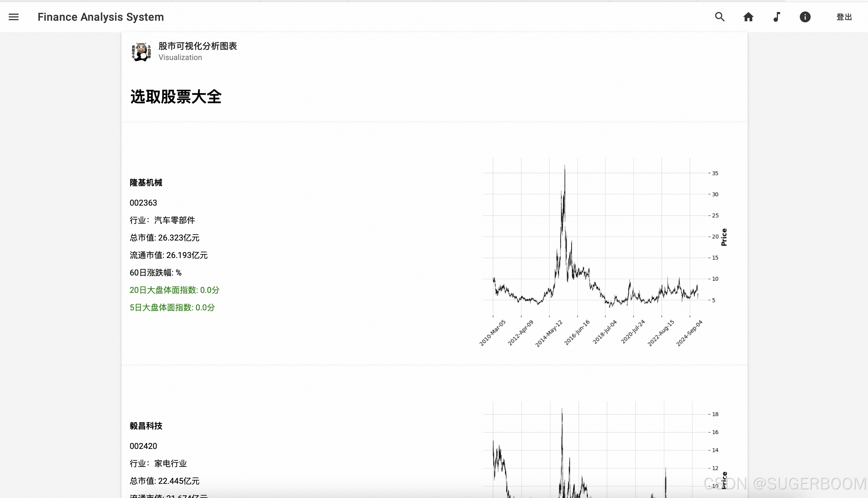Click the 登出 logout button

pos(844,17)
